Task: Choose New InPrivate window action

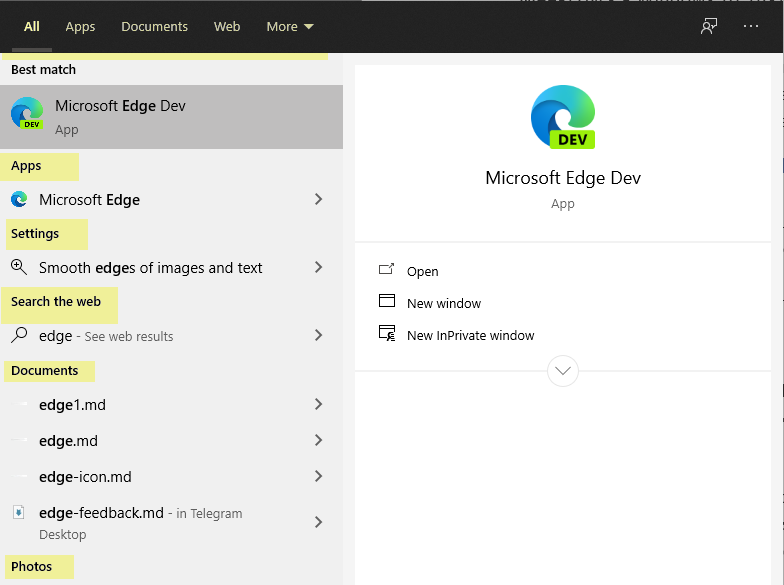Action: [x=470, y=336]
